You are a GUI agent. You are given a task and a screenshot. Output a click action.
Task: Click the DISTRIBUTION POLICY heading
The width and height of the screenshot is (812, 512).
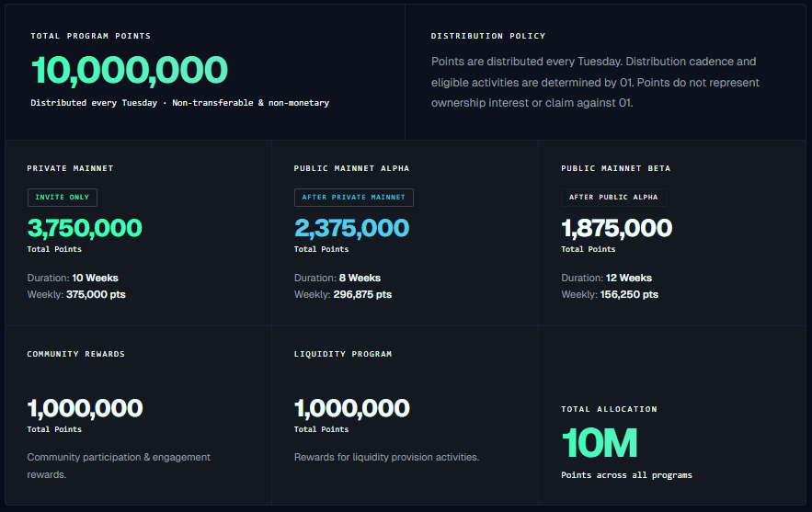click(487, 36)
